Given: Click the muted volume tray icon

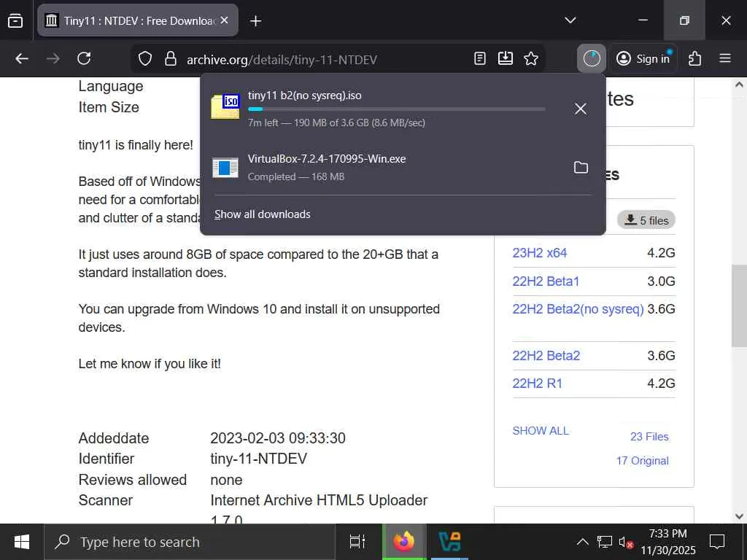Looking at the screenshot, I should [626, 542].
